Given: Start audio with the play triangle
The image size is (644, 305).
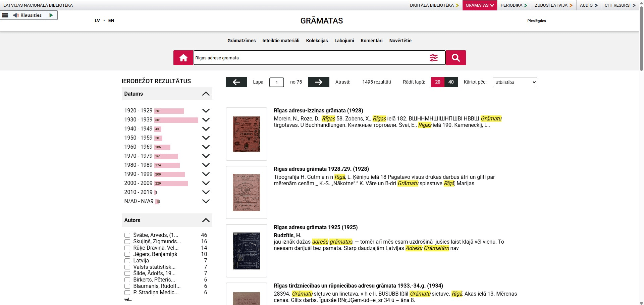Looking at the screenshot, I should tap(51, 15).
